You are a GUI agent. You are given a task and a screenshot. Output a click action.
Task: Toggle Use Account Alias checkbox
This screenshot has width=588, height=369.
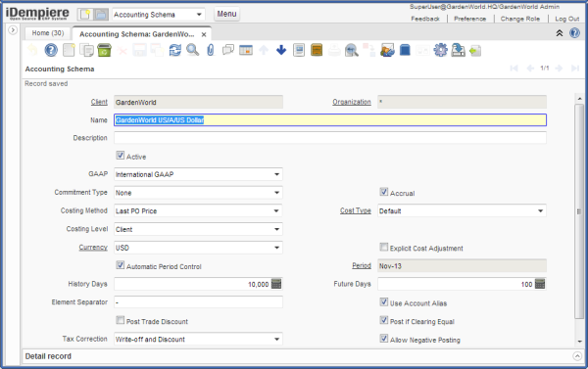pos(383,301)
